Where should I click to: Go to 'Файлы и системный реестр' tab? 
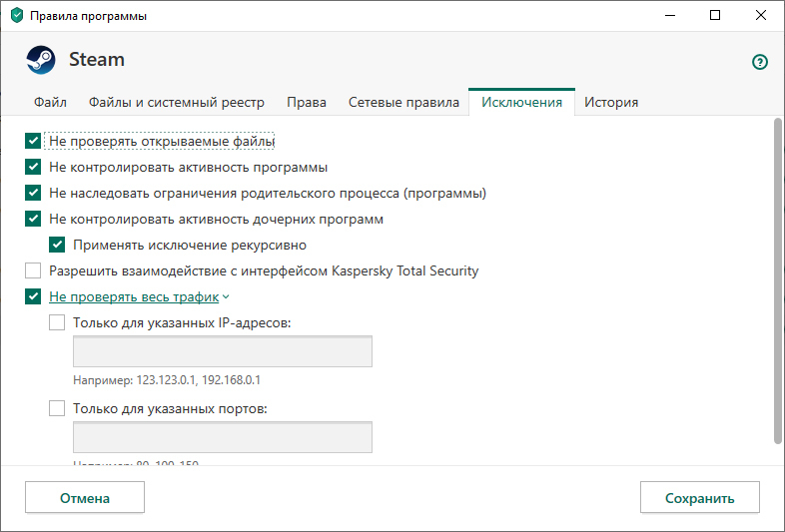click(x=177, y=102)
